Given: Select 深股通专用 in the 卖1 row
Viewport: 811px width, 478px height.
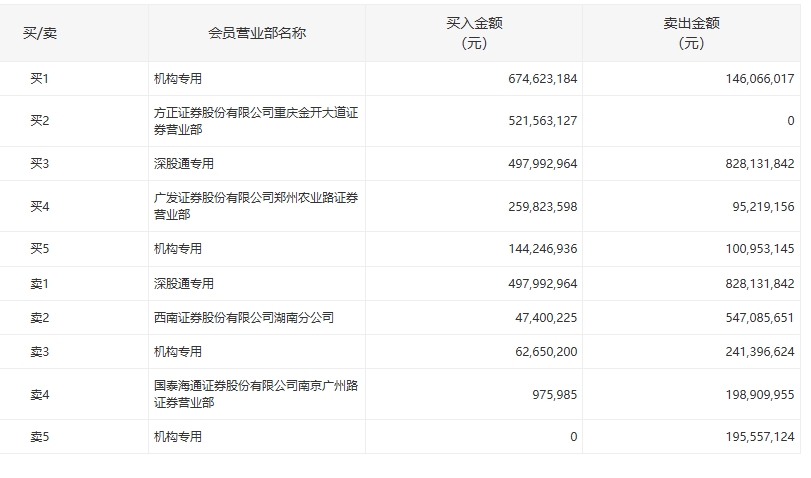Looking at the screenshot, I should pyautogui.click(x=183, y=284).
